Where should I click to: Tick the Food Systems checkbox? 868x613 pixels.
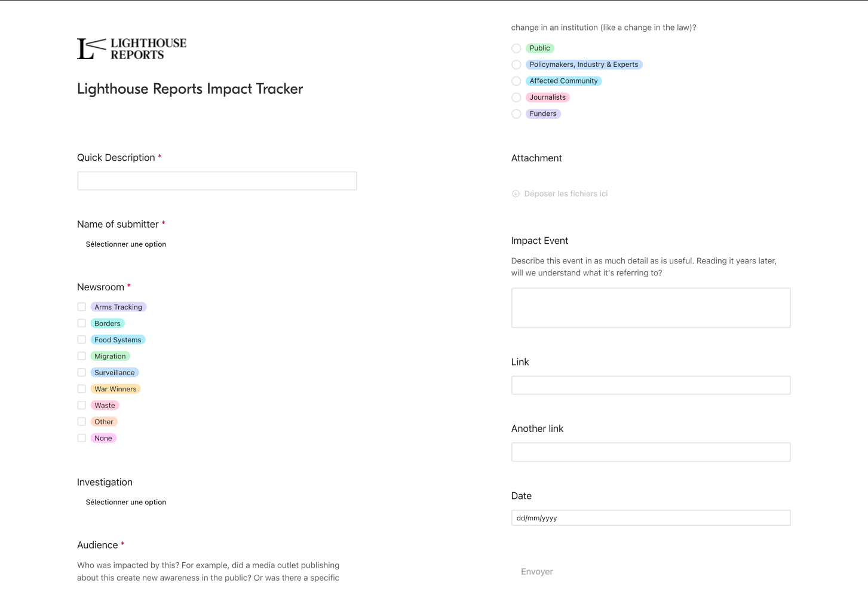coord(82,340)
